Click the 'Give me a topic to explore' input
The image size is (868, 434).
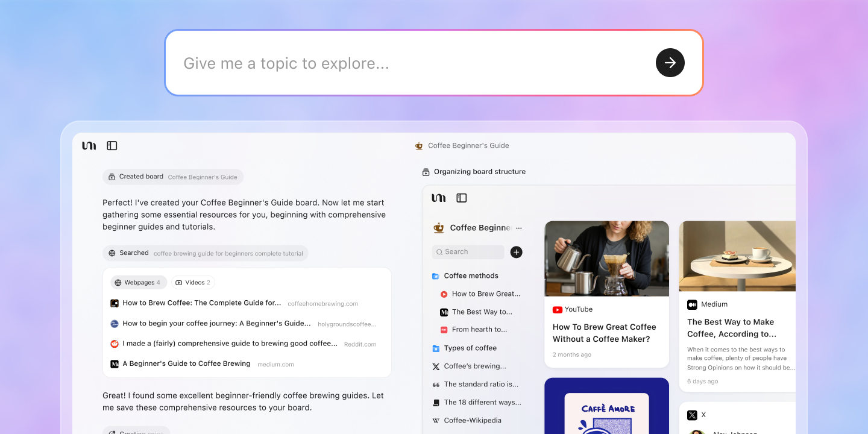pos(362,63)
